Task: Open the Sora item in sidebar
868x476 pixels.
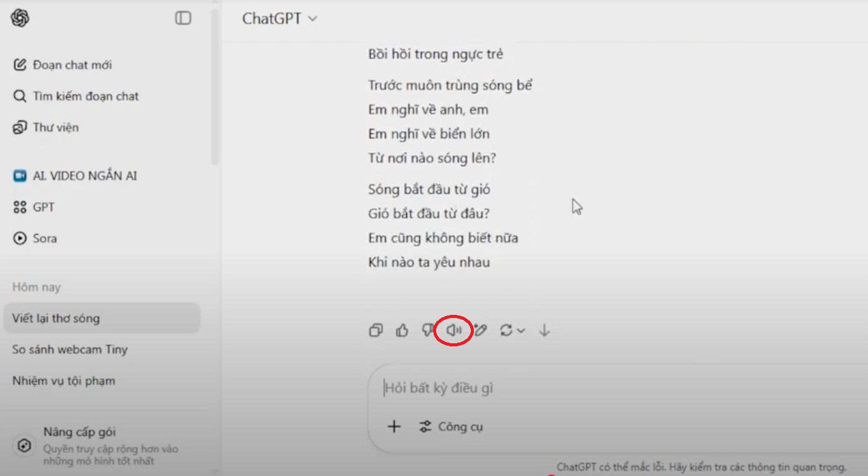Action: [x=36, y=238]
